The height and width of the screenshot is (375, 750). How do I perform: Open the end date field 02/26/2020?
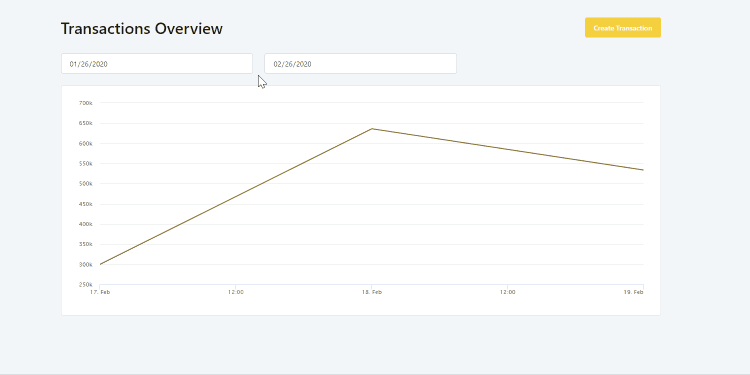coord(361,64)
